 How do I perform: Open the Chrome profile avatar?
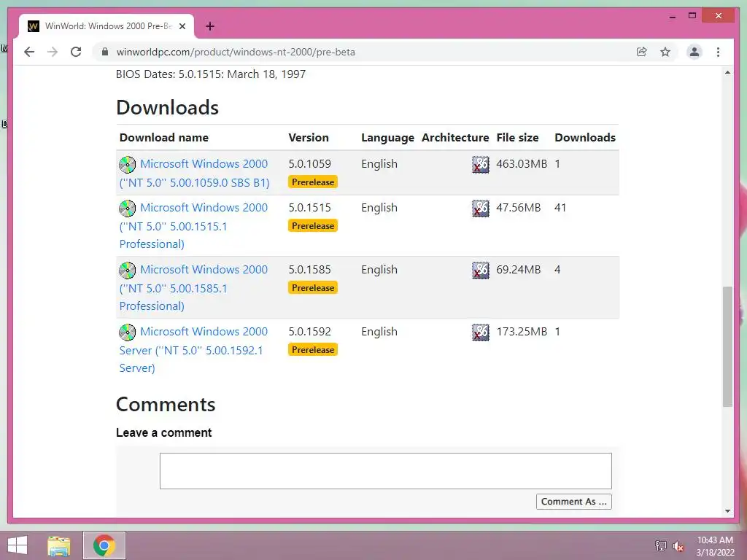click(694, 52)
